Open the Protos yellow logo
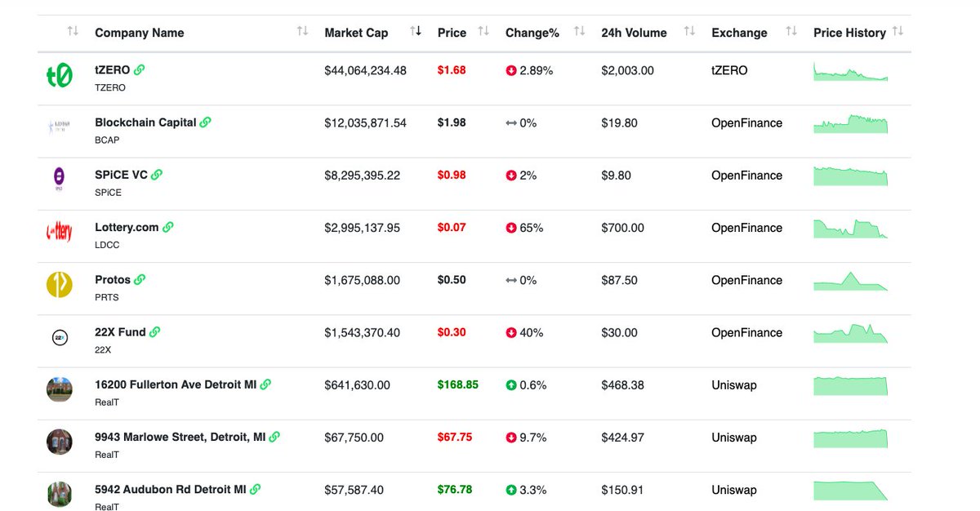This screenshot has height=511, width=980. [x=59, y=284]
